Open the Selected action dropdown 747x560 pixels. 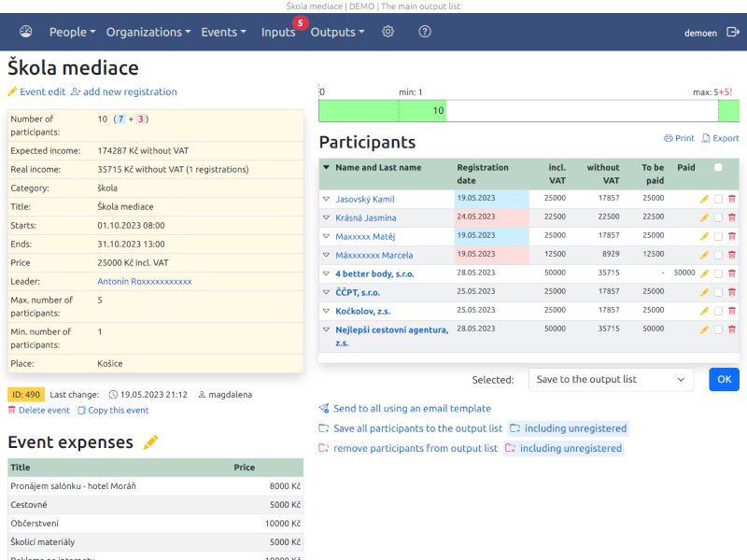[611, 380]
